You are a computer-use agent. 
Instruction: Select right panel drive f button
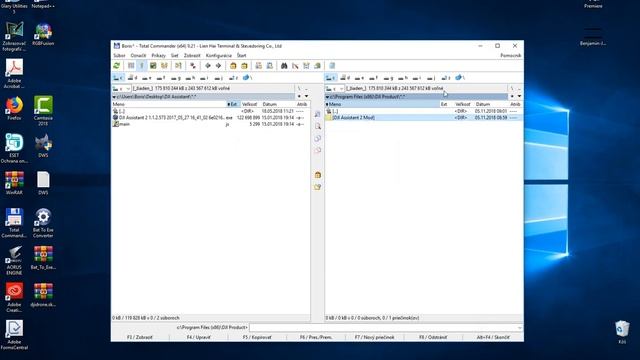373,78
